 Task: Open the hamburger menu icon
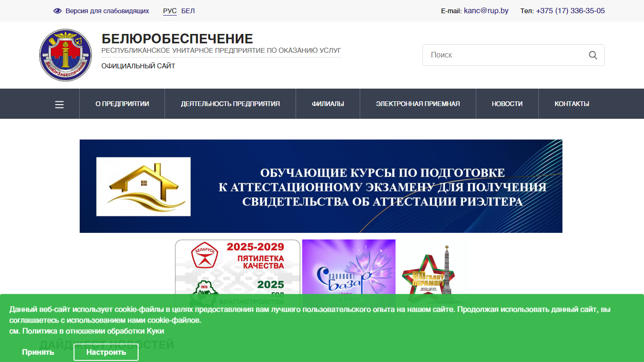(x=59, y=104)
